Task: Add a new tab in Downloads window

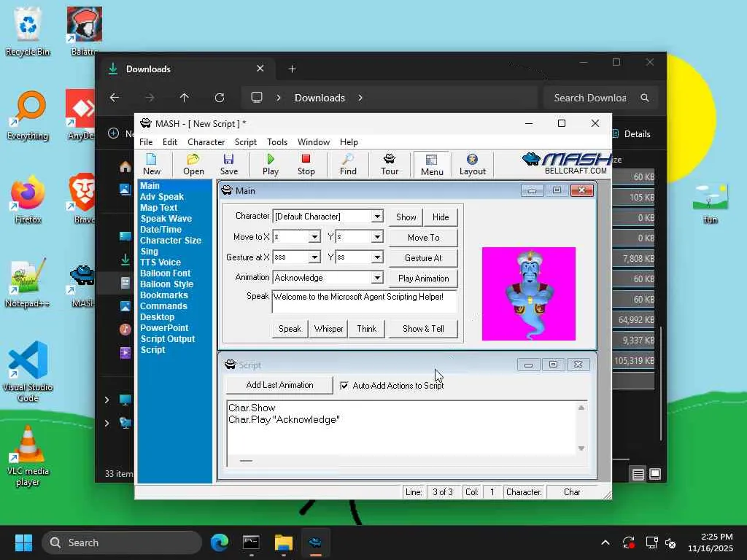Action: point(292,69)
